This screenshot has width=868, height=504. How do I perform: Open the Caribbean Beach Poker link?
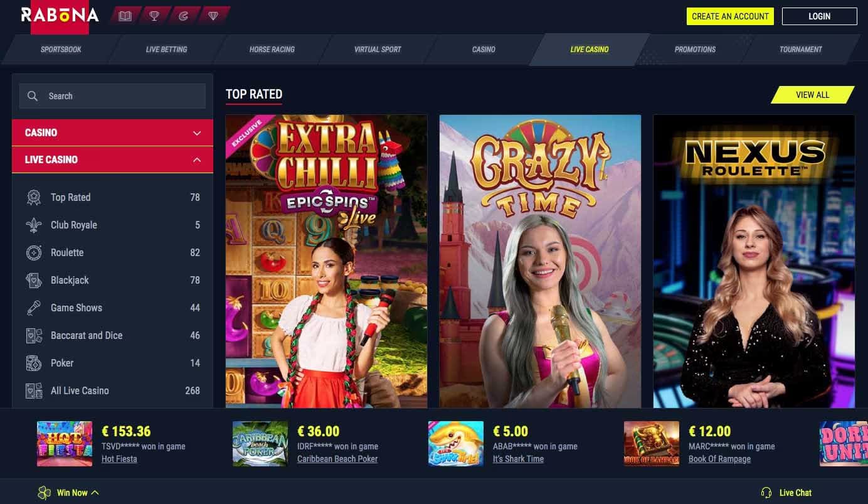pyautogui.click(x=337, y=459)
